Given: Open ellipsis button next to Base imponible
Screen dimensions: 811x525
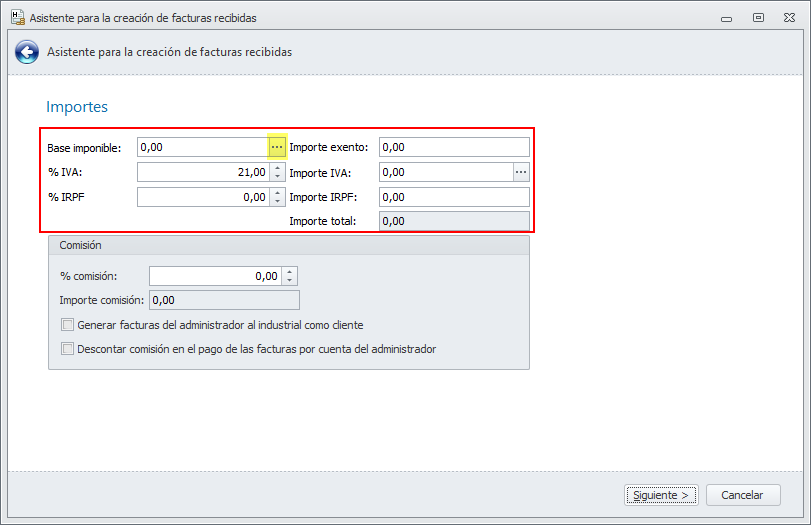Looking at the screenshot, I should pos(277,147).
